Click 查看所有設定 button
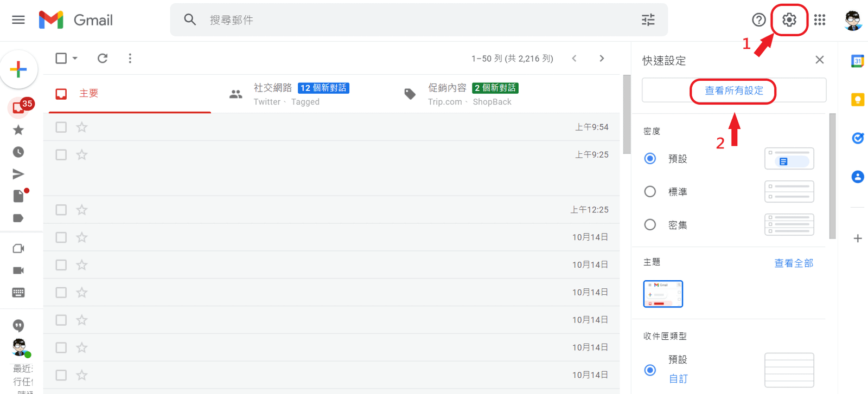This screenshot has height=394, width=868. point(734,91)
